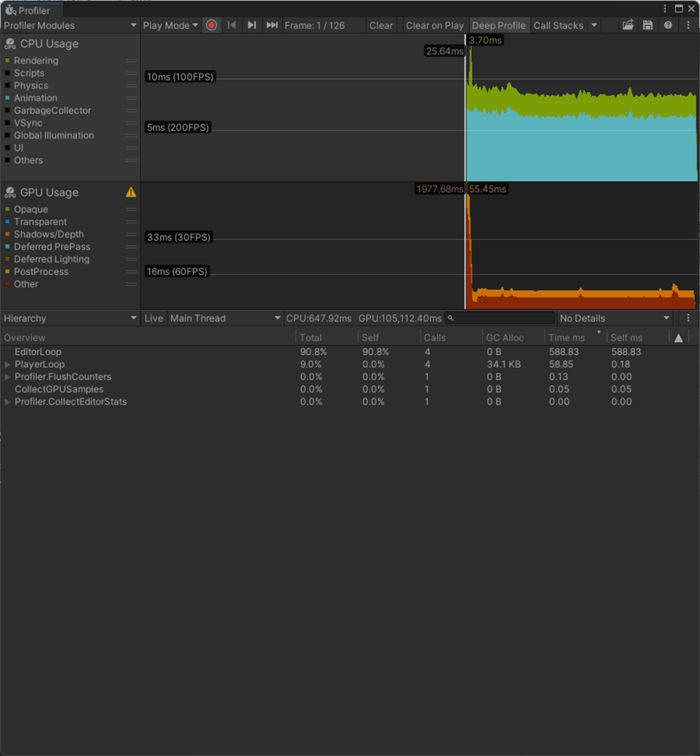The image size is (700, 756).
Task: Toggle Call Stacks recording
Action: pyautogui.click(x=558, y=25)
